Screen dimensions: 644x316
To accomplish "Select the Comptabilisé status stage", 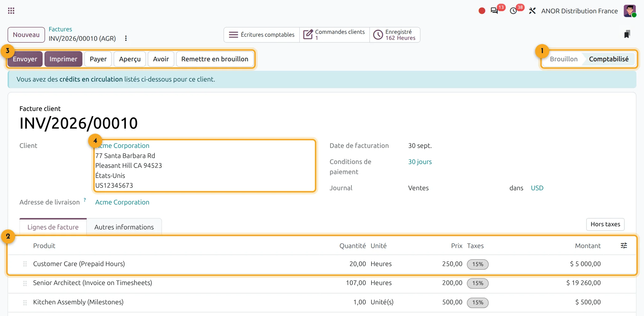I will click(609, 59).
